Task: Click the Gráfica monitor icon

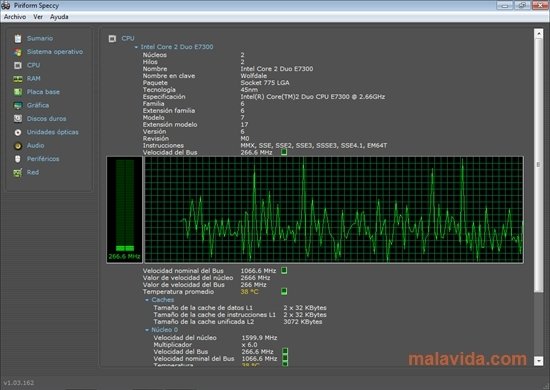Action: click(18, 105)
